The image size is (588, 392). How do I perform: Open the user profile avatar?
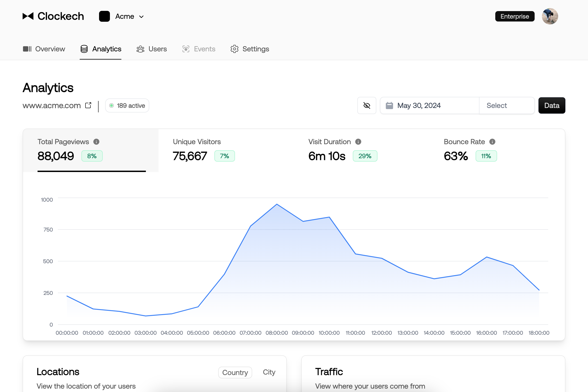pos(550,16)
